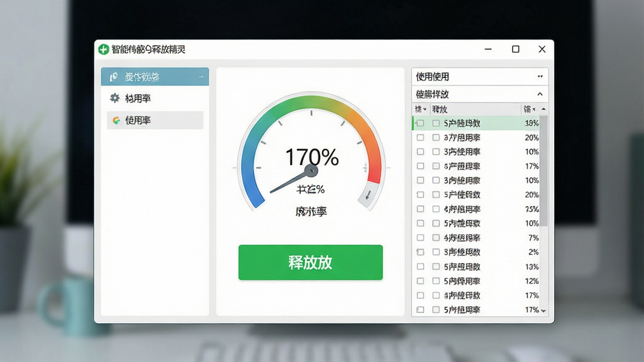The width and height of the screenshot is (644, 362).
Task: Collapse the section with the upward chevron
Action: point(540,94)
